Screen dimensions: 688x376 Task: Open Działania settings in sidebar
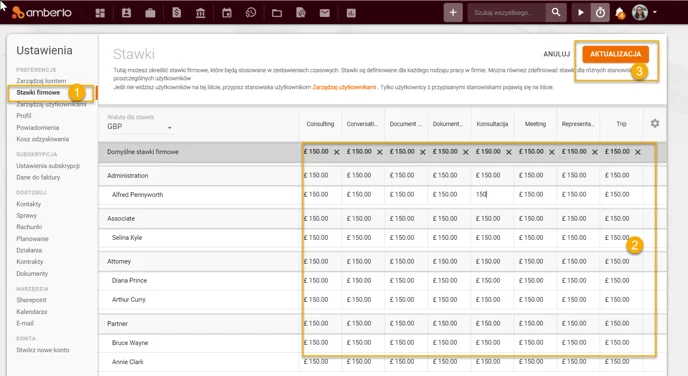(29, 250)
